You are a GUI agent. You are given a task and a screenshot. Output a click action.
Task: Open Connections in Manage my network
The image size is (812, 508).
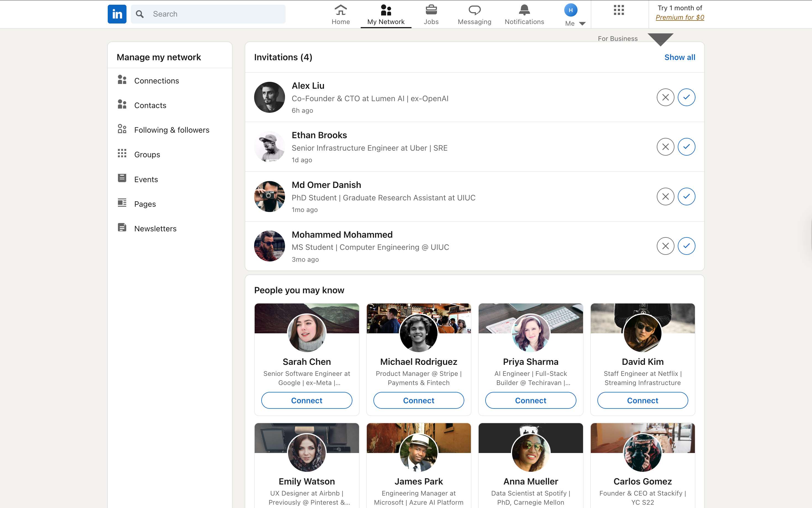pos(170,81)
